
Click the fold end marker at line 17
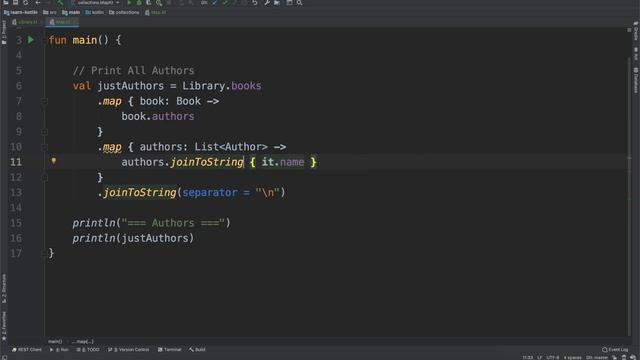(44, 253)
